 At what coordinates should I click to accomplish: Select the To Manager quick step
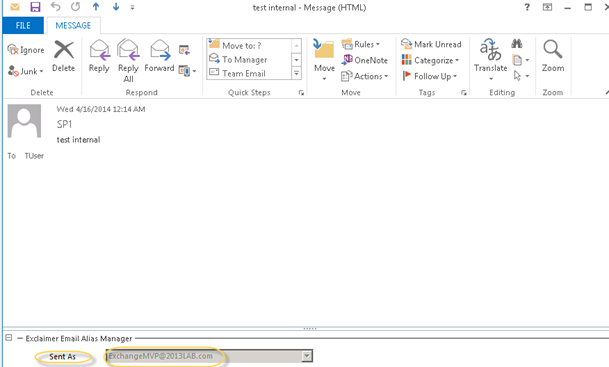[249, 59]
